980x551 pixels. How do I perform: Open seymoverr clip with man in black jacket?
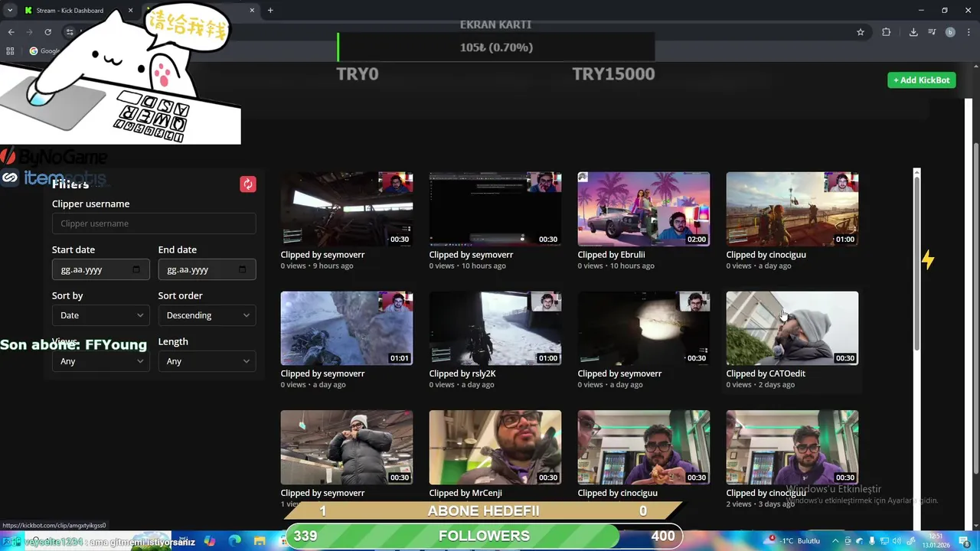pos(347,448)
